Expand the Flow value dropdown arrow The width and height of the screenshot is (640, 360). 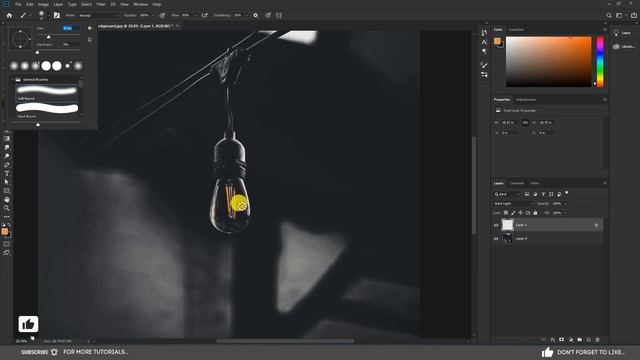195,16
